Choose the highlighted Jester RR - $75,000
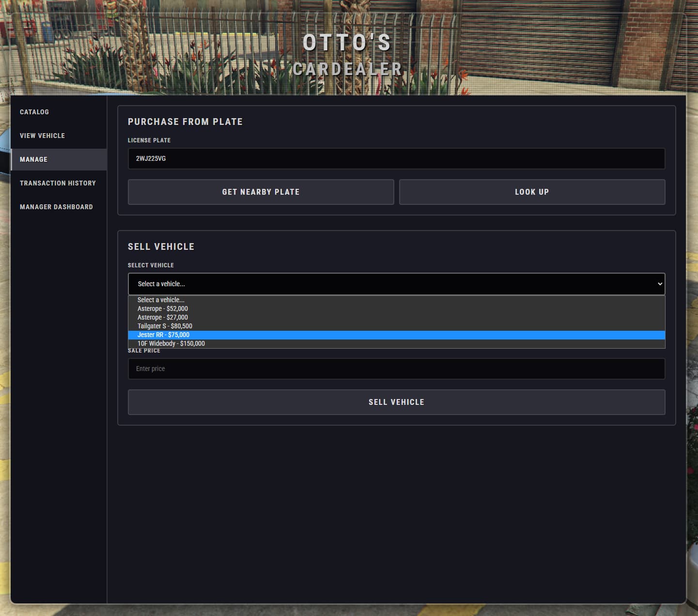The width and height of the screenshot is (698, 616). tap(163, 335)
